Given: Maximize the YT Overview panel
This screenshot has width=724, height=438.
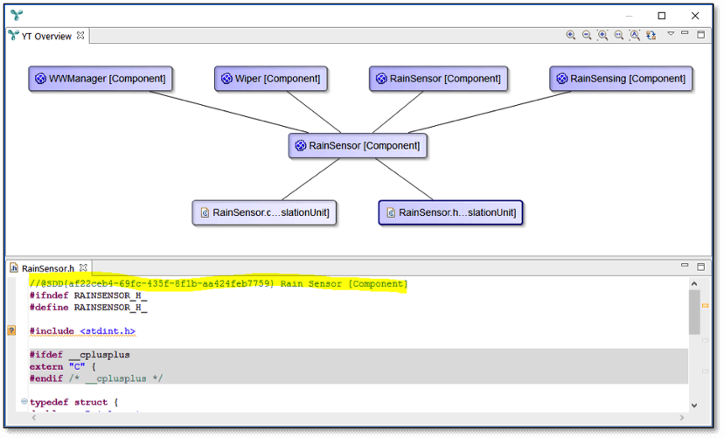Looking at the screenshot, I should (701, 34).
